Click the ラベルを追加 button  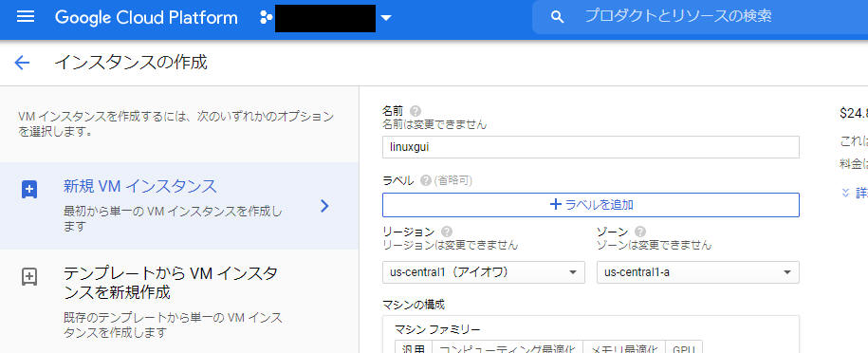pos(591,205)
